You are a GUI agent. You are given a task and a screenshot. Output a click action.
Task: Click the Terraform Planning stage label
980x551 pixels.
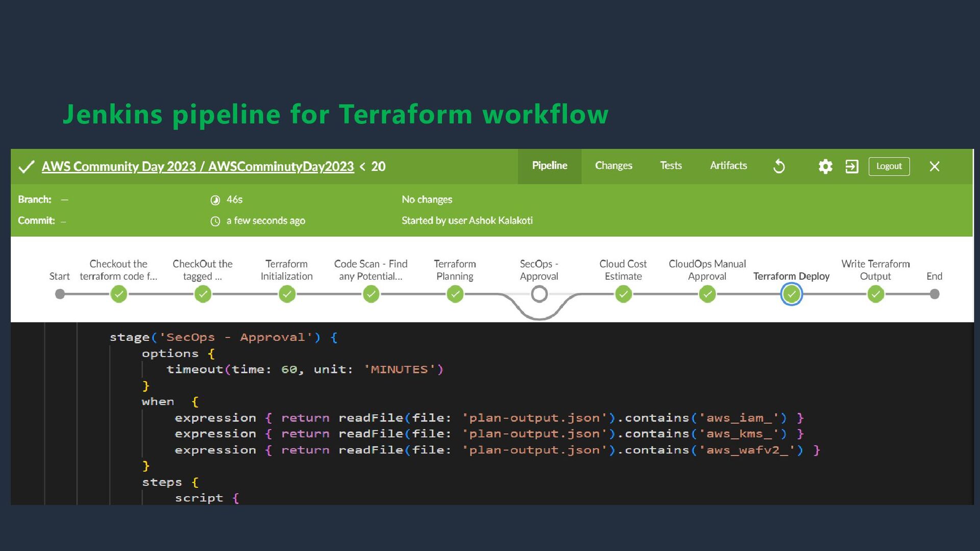(x=455, y=270)
